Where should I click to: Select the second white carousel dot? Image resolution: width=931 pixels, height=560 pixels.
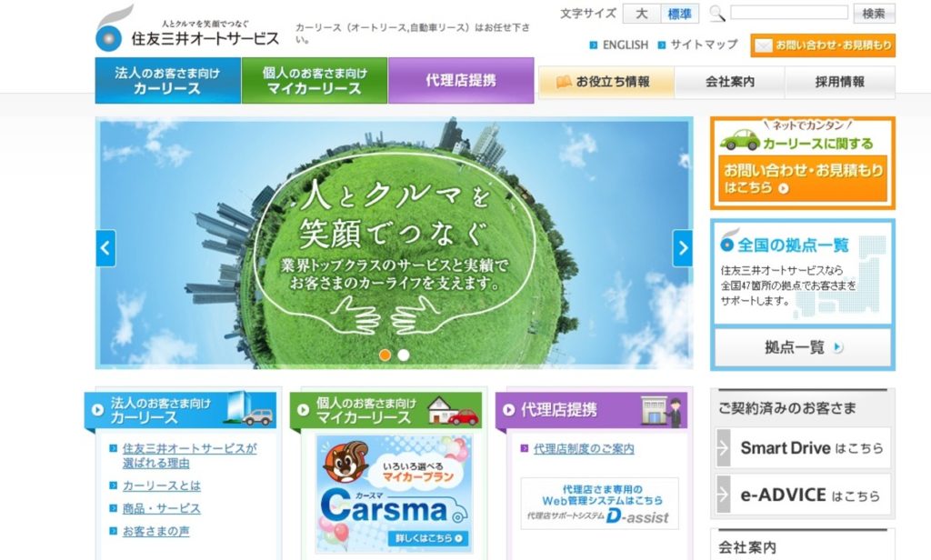404,355
